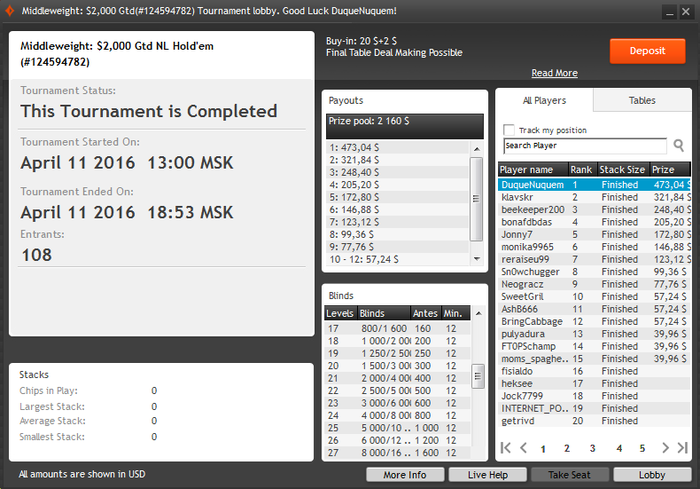Select player BringCabbage row
700x489 pixels.
tap(594, 322)
